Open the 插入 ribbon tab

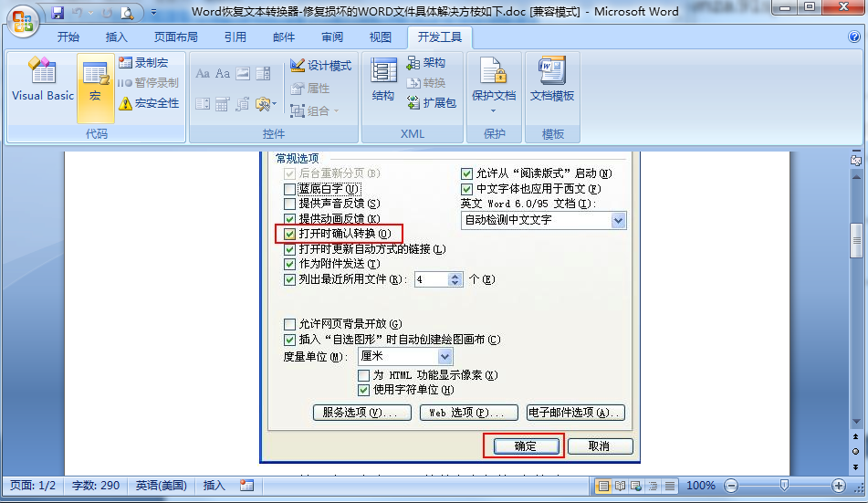click(116, 37)
